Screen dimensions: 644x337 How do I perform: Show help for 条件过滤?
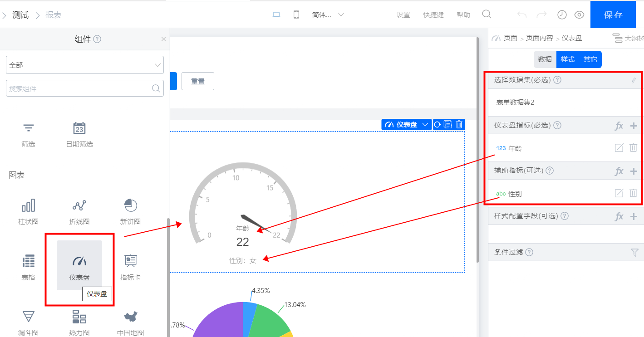(x=529, y=252)
